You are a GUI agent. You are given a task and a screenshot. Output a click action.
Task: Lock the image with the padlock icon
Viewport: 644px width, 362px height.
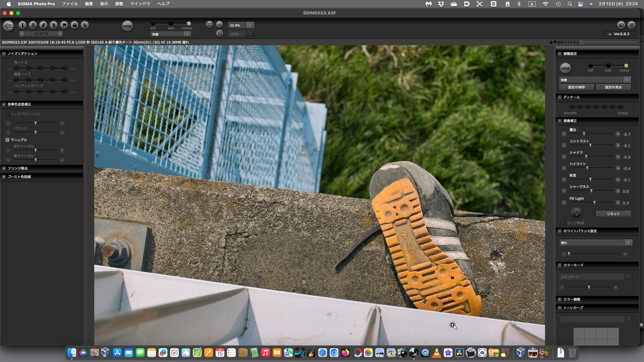tap(74, 25)
